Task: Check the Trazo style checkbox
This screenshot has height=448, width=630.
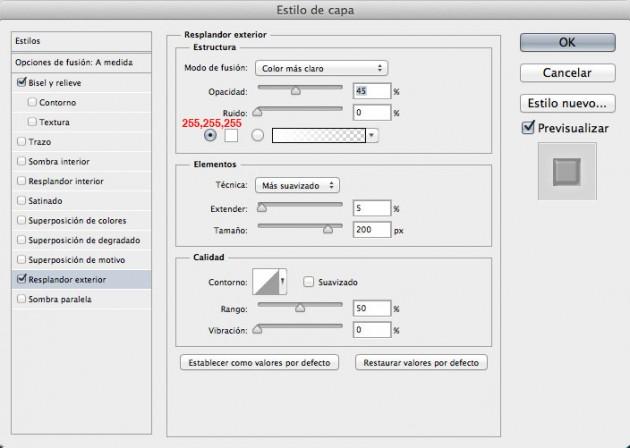Action: tap(22, 141)
